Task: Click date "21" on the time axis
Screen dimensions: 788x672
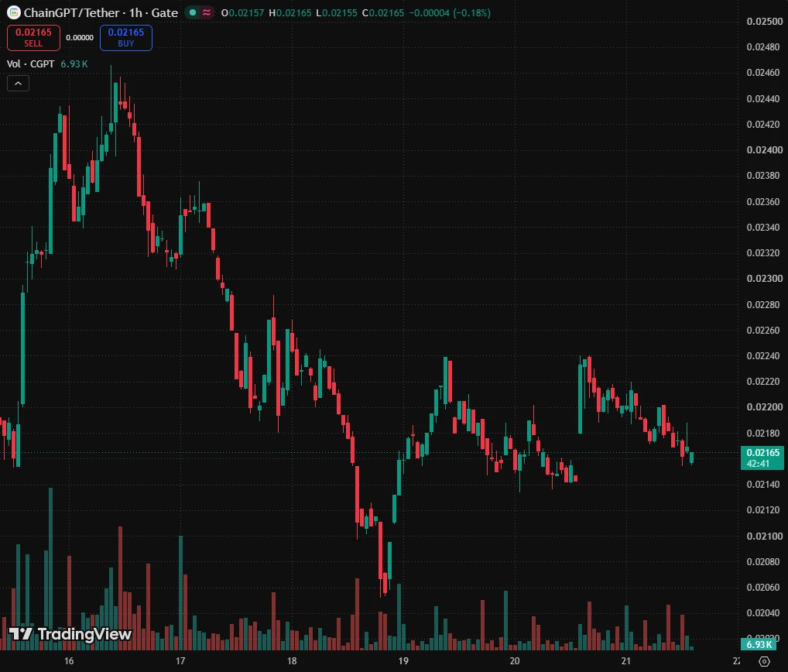Action: click(625, 661)
